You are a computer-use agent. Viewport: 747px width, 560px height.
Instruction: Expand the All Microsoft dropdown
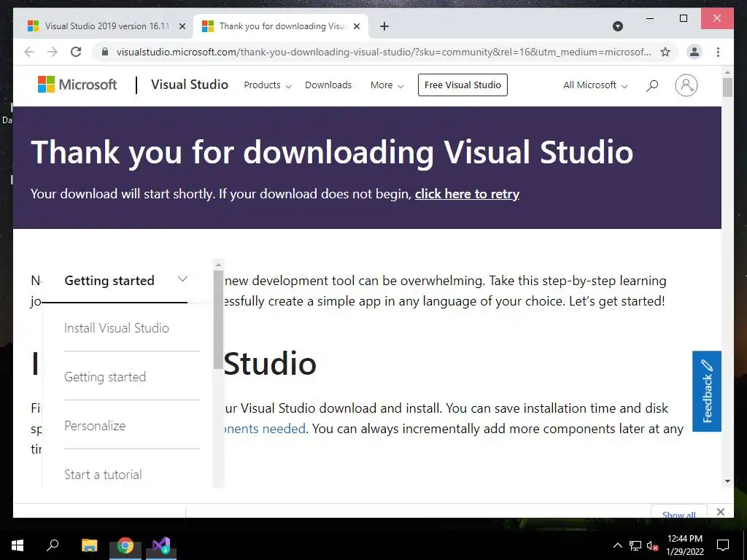click(x=595, y=85)
